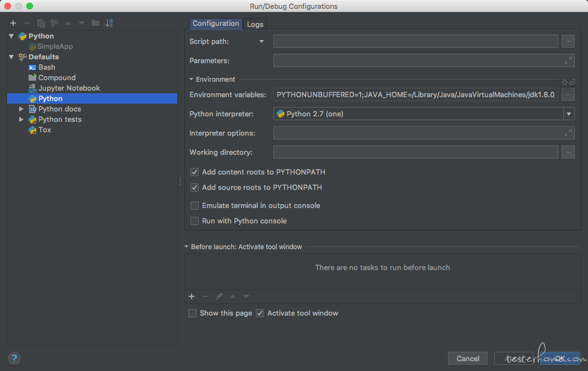
Task: Move configuration up arrow in left toolbar
Action: coord(68,23)
